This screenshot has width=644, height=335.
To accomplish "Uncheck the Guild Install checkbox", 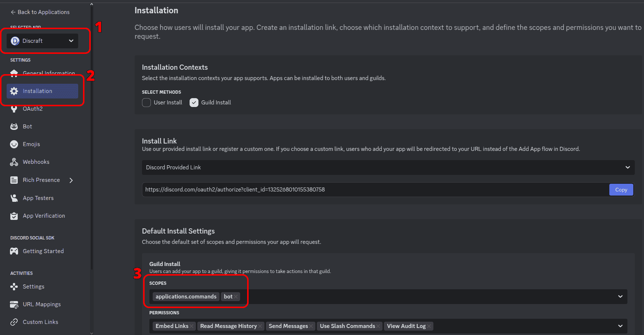I will [x=194, y=103].
